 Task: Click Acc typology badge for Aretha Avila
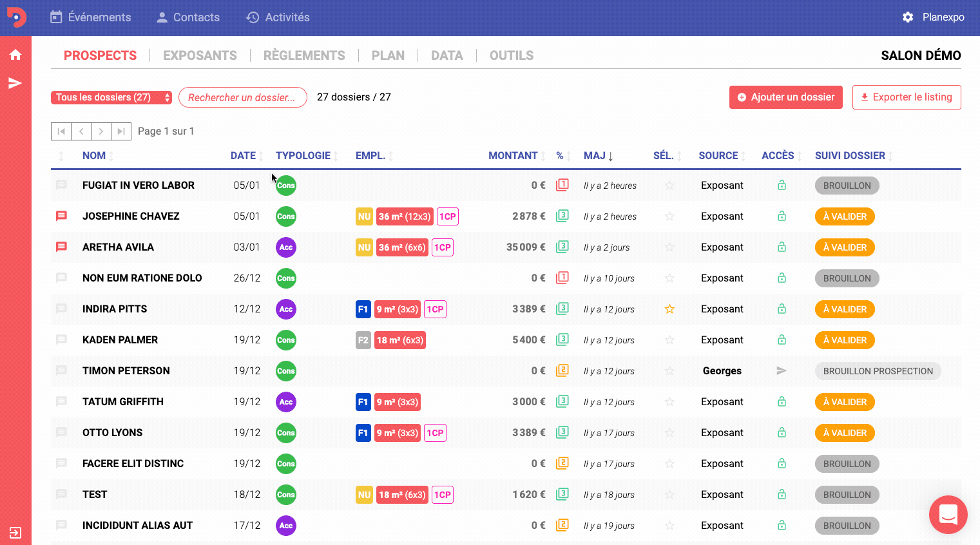(x=286, y=247)
